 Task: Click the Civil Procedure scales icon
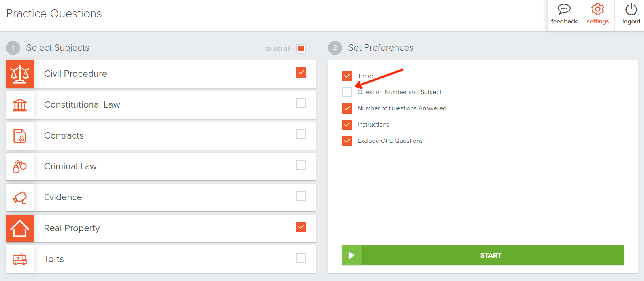click(x=20, y=74)
